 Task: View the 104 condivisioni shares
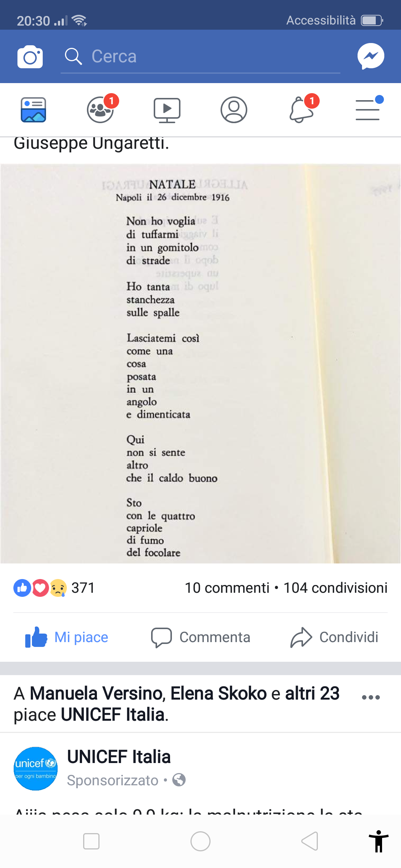click(335, 588)
